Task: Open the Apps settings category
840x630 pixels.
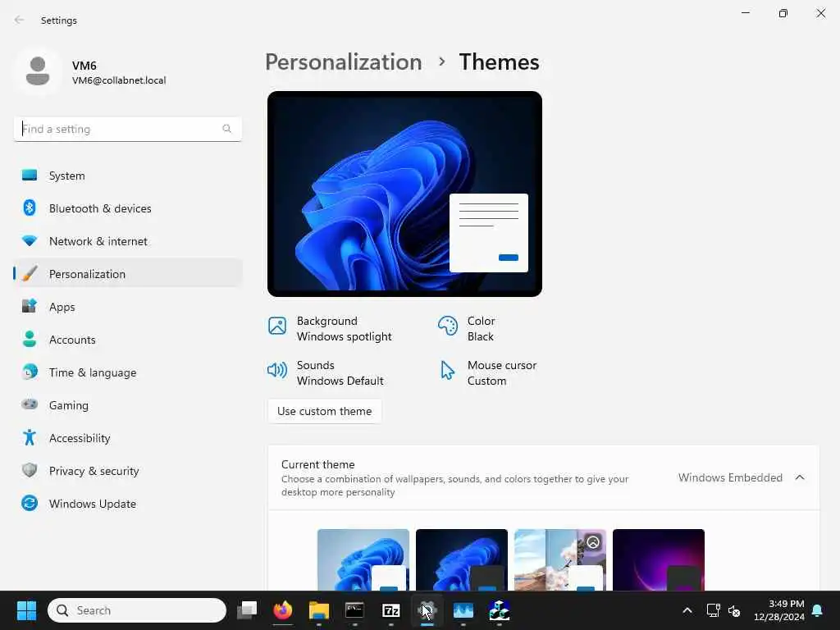Action: (127, 307)
